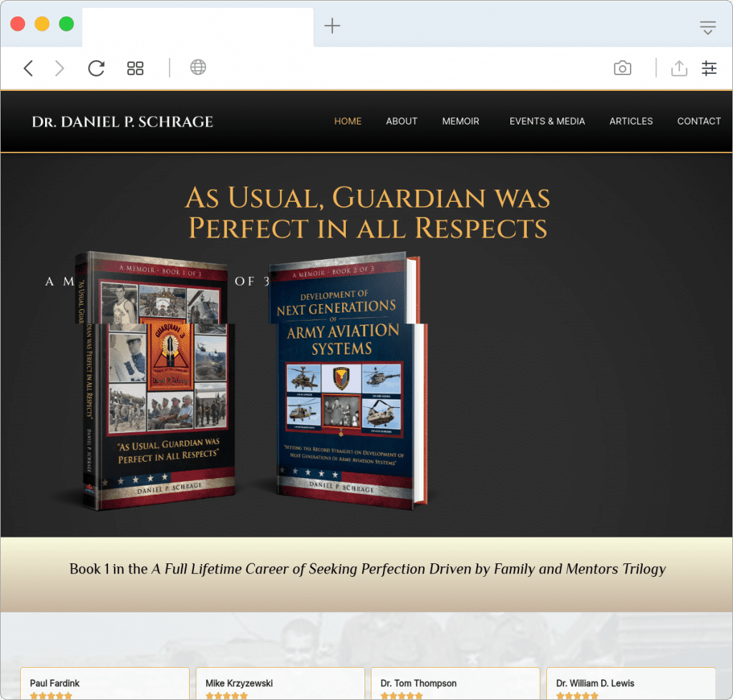The image size is (733, 700).
Task: Open the HOME navigation link
Action: 347,121
